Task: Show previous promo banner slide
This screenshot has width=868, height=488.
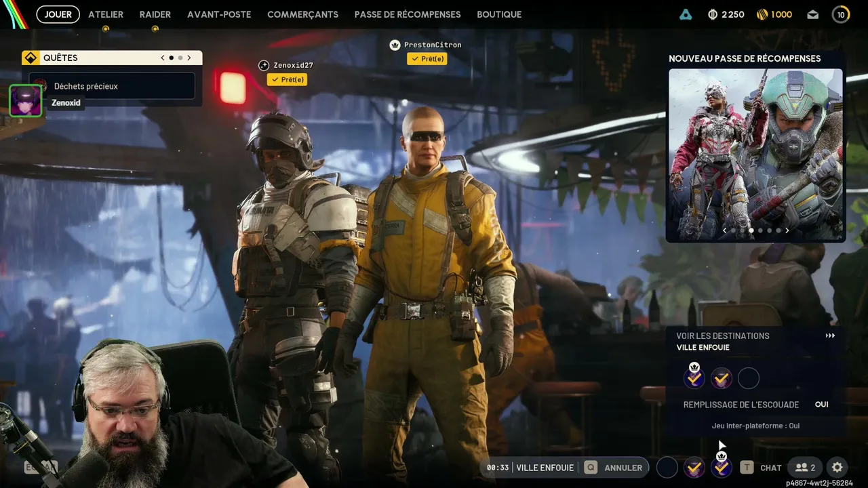Action: (x=724, y=230)
